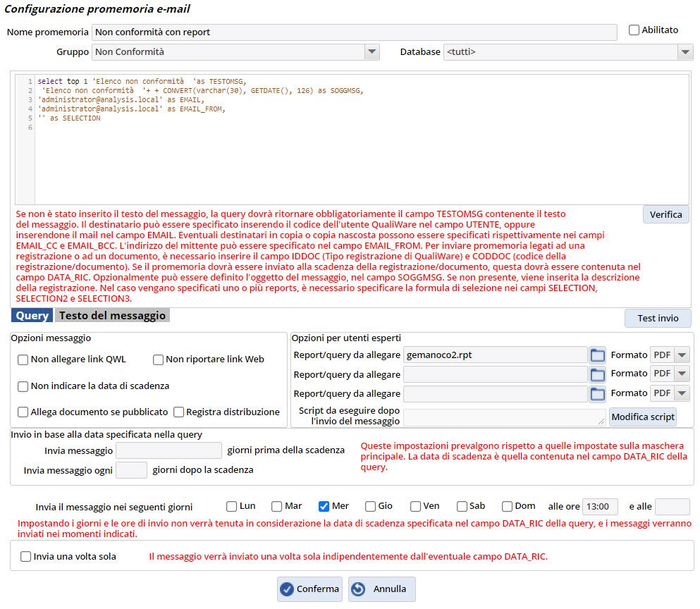
Task: Open the Database dropdown list
Action: (x=684, y=51)
